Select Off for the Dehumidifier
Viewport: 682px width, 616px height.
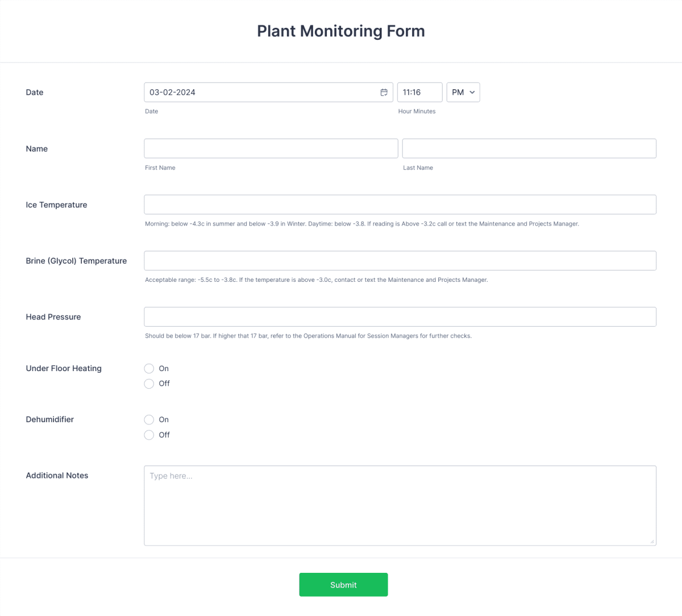(x=149, y=435)
